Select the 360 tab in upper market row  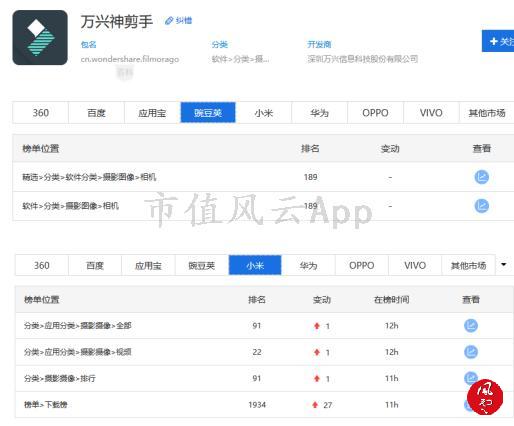click(40, 113)
